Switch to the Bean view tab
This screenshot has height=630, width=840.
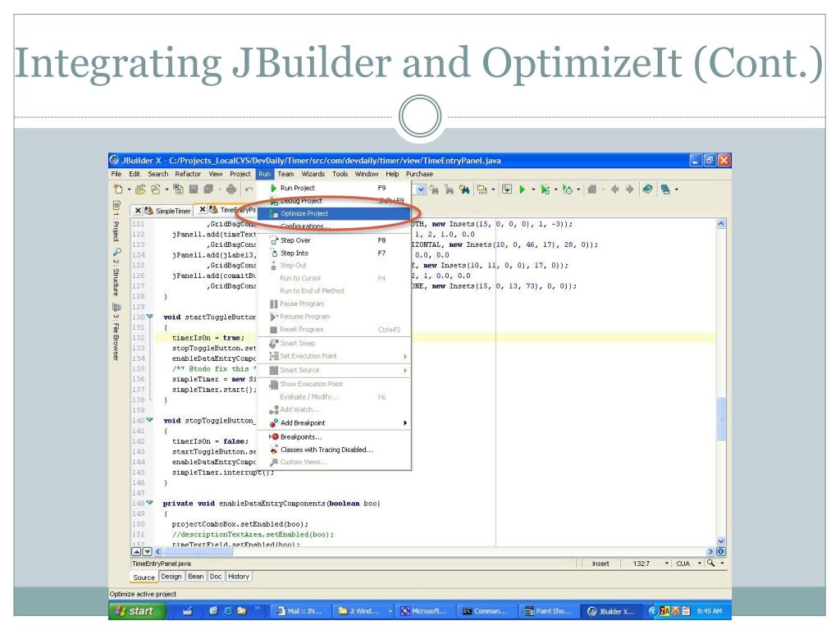point(195,577)
